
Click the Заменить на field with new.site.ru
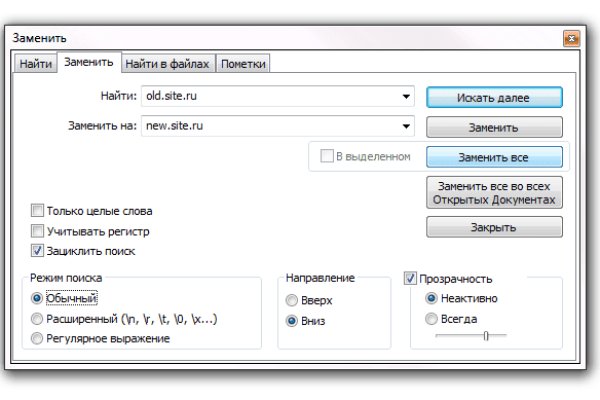tap(270, 126)
